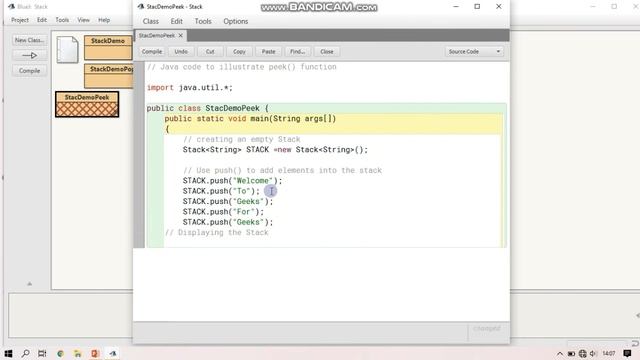Close the StacDemoPeek tab with its X
This screenshot has width=640, height=360.
180,36
